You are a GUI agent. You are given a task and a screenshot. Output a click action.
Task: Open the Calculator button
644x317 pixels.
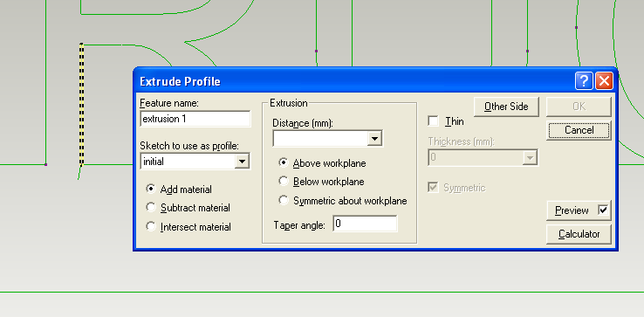pyautogui.click(x=579, y=234)
